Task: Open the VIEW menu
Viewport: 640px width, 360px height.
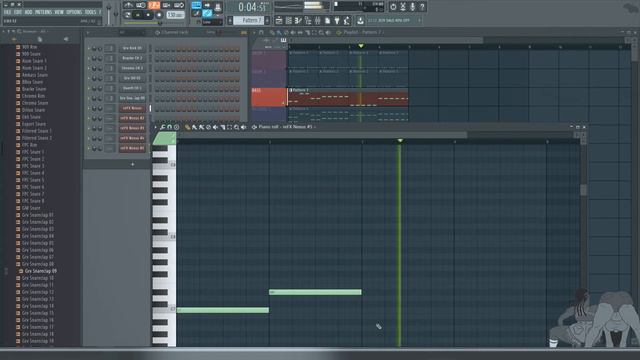Action: 59,12
